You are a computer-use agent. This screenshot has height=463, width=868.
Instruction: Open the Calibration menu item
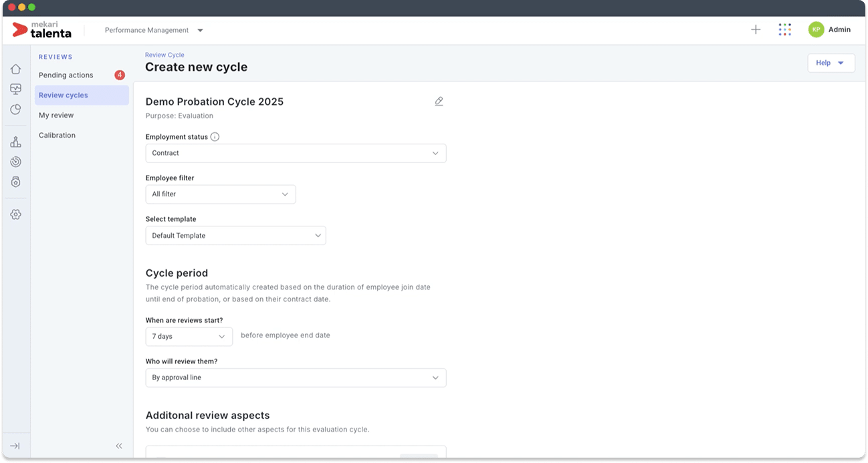(57, 136)
